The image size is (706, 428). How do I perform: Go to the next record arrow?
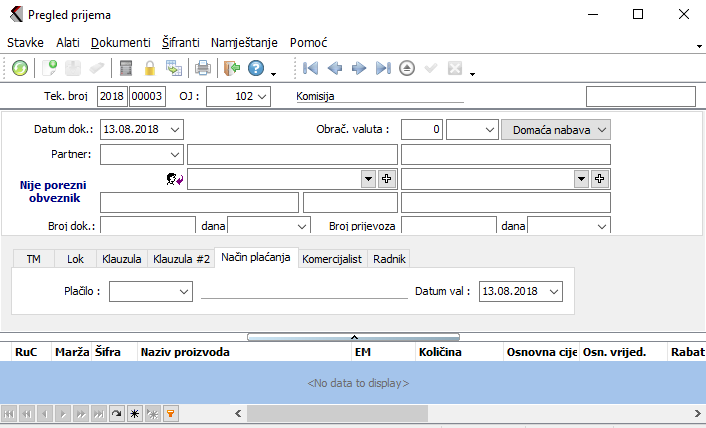point(359,68)
